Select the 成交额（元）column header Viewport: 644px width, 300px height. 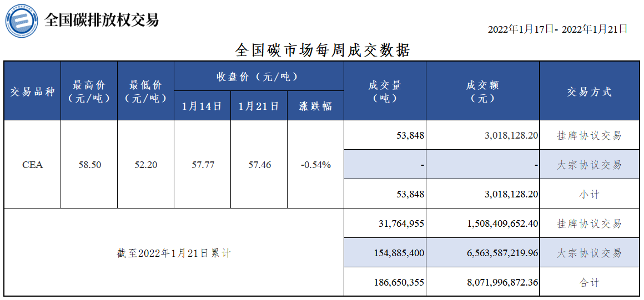(x=483, y=91)
